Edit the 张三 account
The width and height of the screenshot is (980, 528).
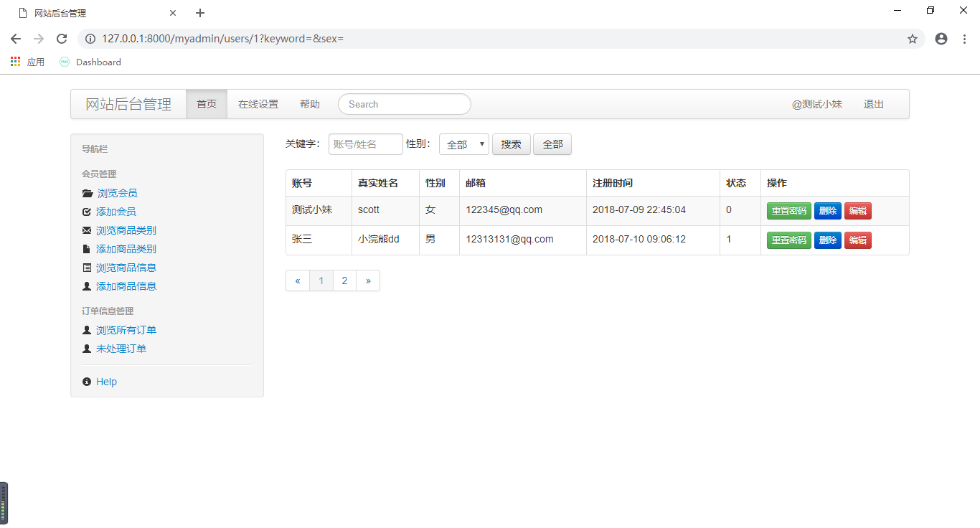point(858,240)
